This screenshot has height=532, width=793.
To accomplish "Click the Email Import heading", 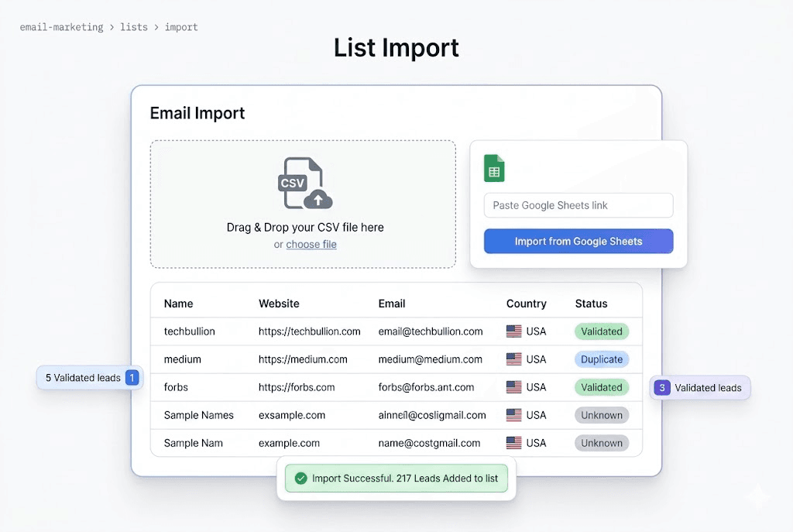I will 197,113.
